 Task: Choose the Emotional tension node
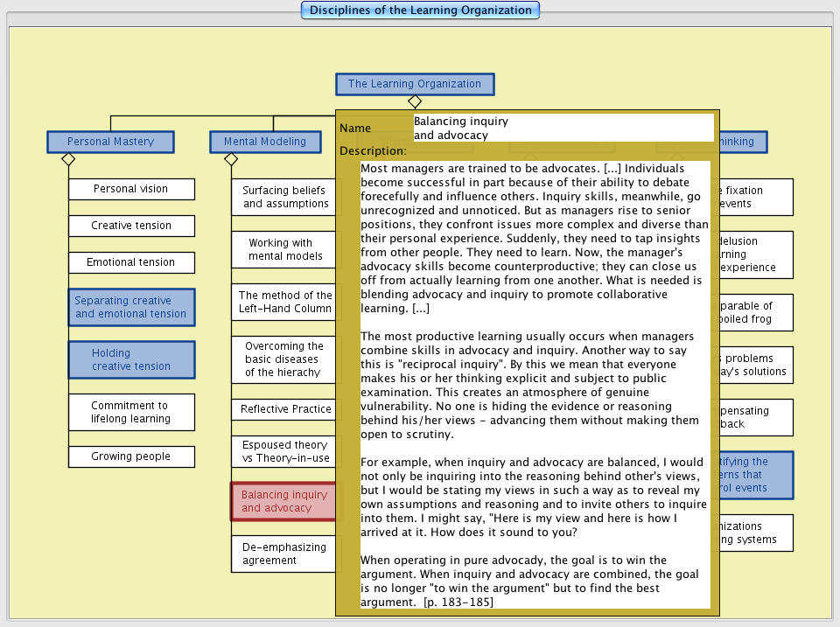pyautogui.click(x=131, y=262)
